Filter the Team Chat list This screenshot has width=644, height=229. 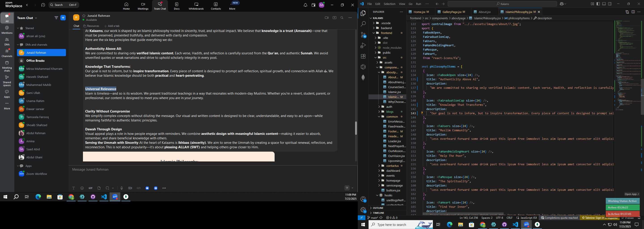(56, 18)
